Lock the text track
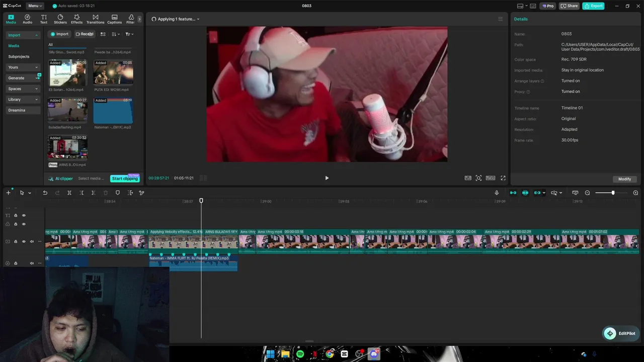 pos(16,215)
